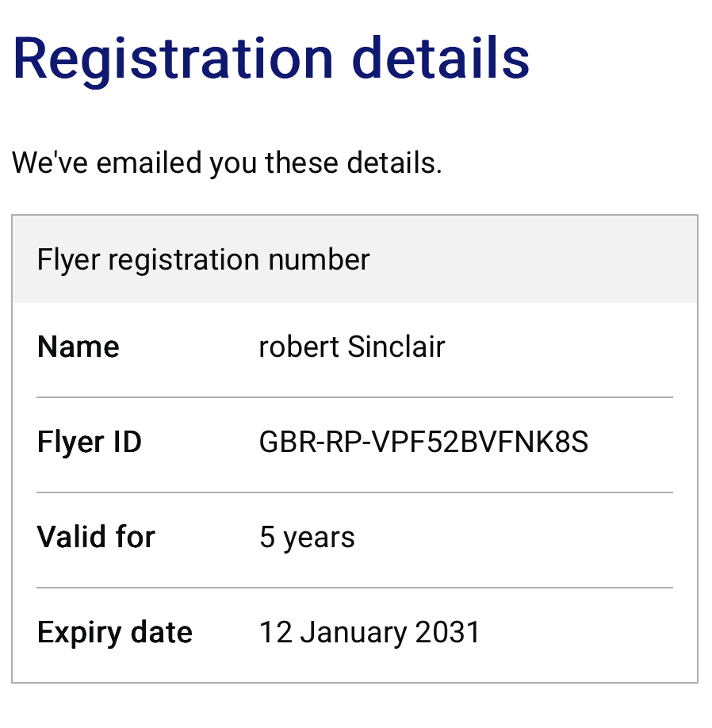This screenshot has width=712, height=728.
Task: Click the Name row label
Action: pos(78,347)
